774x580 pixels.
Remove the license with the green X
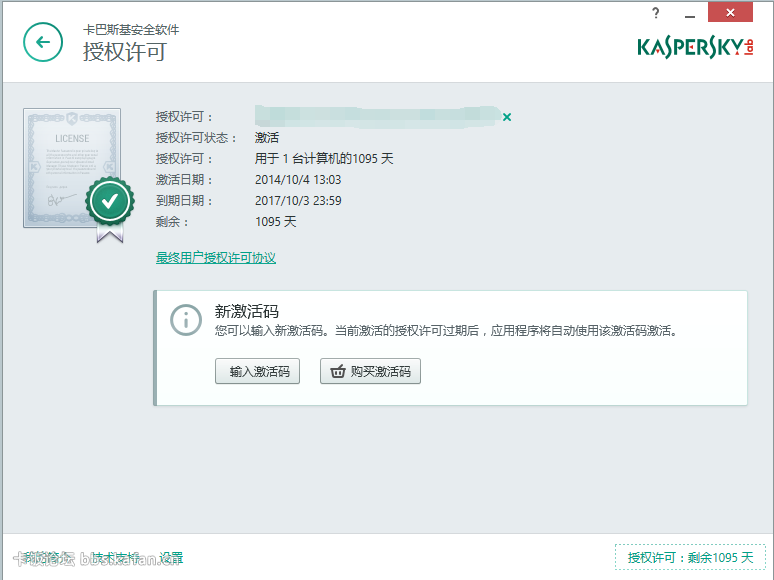tap(507, 117)
